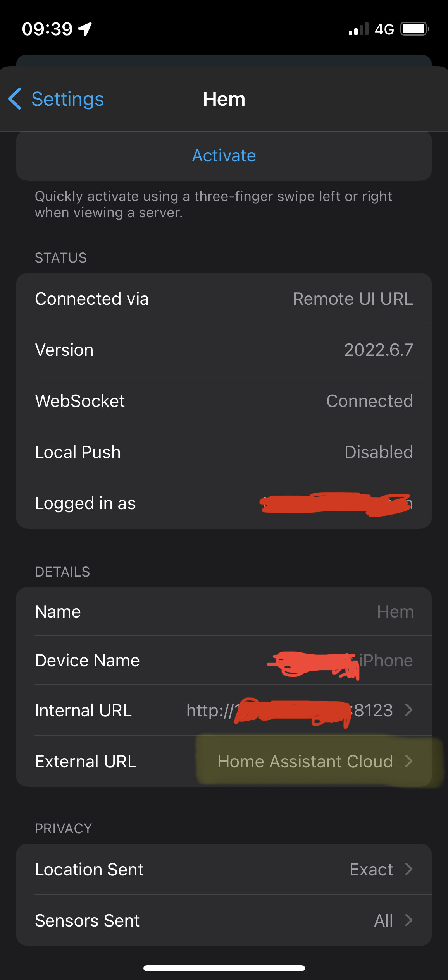Tap the WebSocket Connected status row
Screen dimensions: 448x980
(224, 401)
